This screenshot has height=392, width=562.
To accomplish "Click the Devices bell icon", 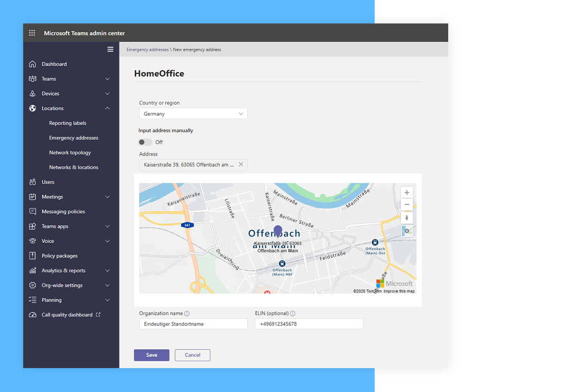I will tap(32, 94).
